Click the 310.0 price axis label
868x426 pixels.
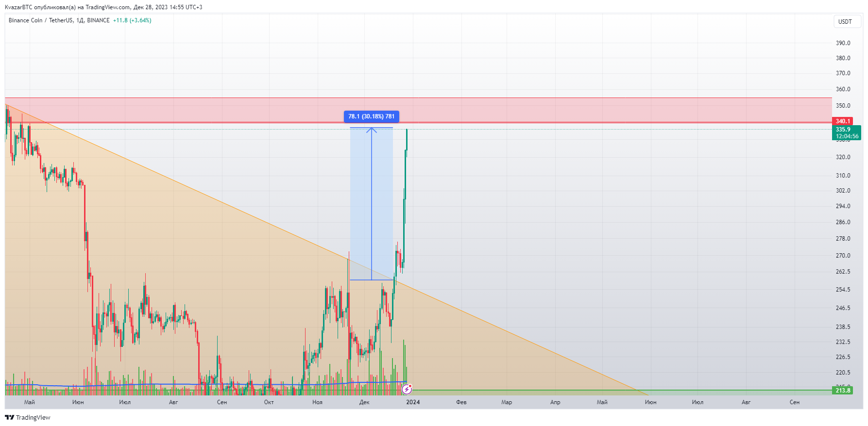[843, 176]
